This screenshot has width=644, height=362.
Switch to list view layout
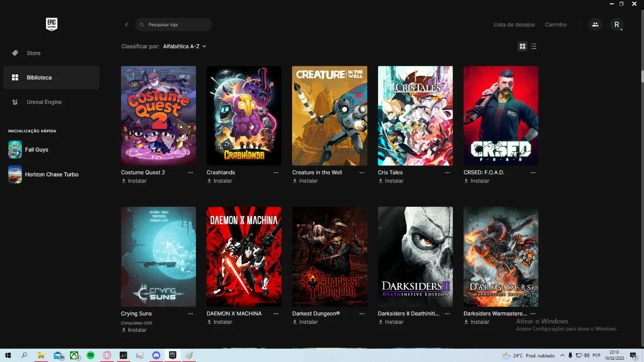(534, 46)
